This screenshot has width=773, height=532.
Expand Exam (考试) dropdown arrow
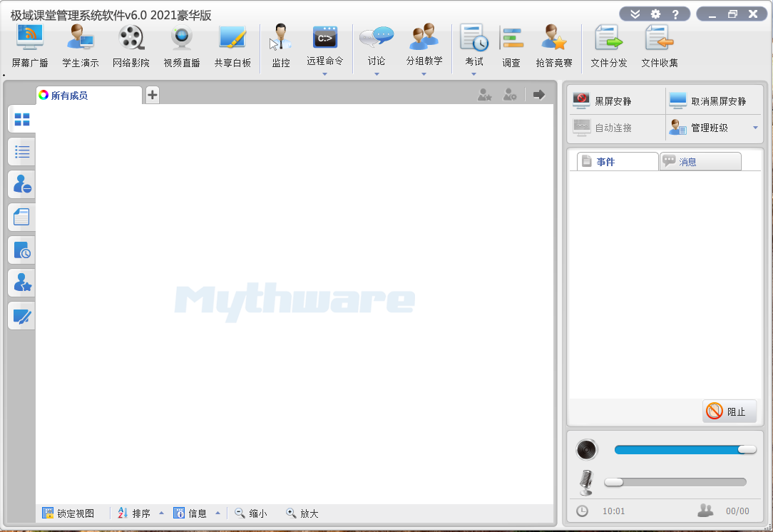(473, 74)
